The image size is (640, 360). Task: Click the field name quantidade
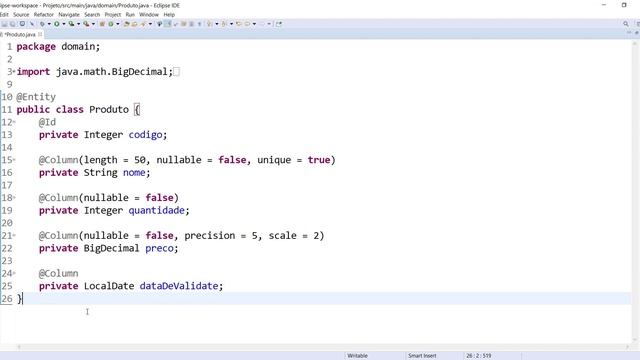pyautogui.click(x=157, y=211)
